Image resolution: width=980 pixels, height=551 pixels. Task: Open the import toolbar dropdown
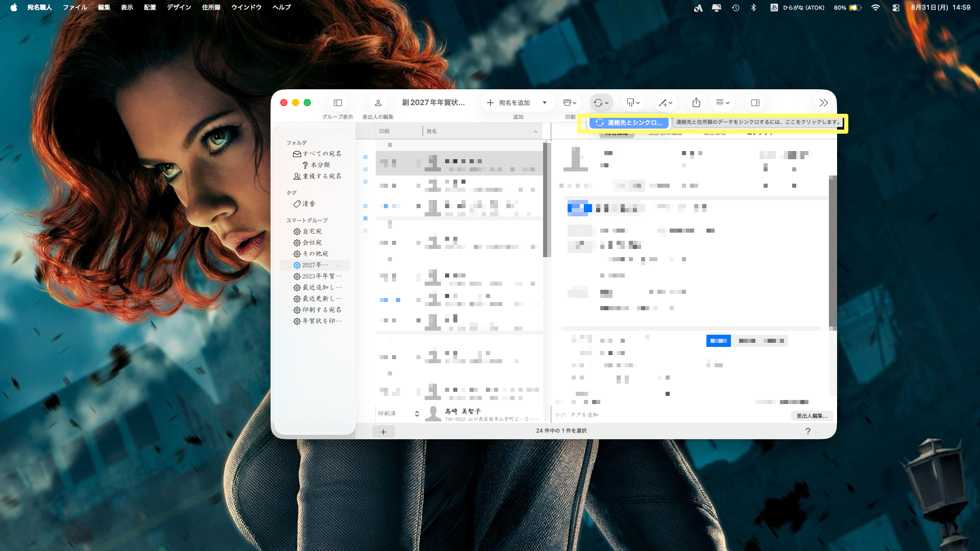(633, 103)
